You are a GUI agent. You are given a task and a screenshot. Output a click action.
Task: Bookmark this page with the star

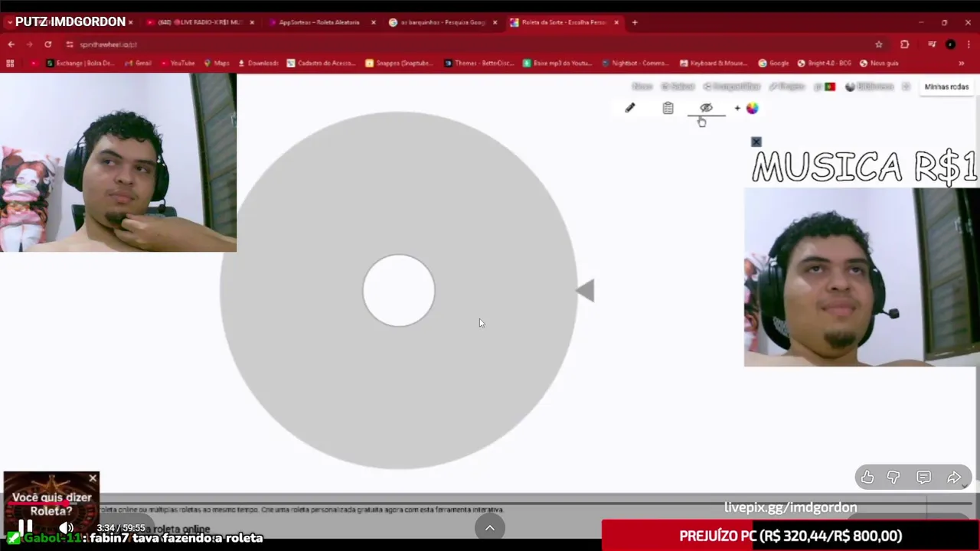[878, 44]
